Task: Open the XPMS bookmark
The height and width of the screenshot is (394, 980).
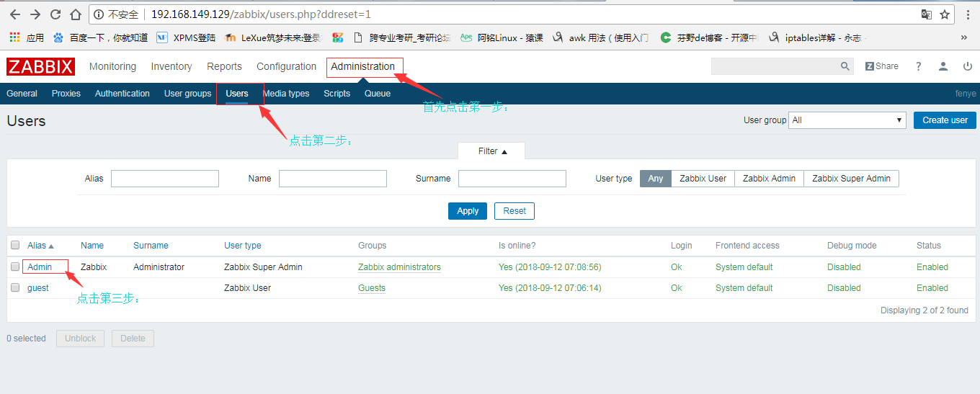Action: (186, 37)
